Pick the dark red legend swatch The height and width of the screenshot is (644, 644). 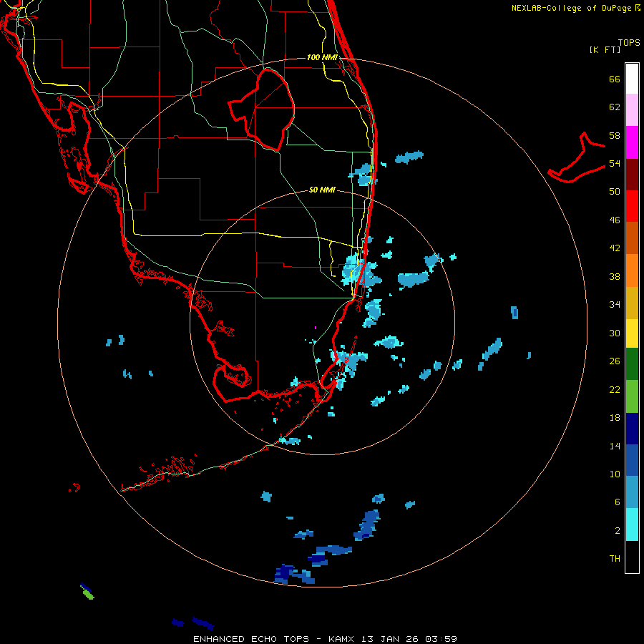click(632, 175)
